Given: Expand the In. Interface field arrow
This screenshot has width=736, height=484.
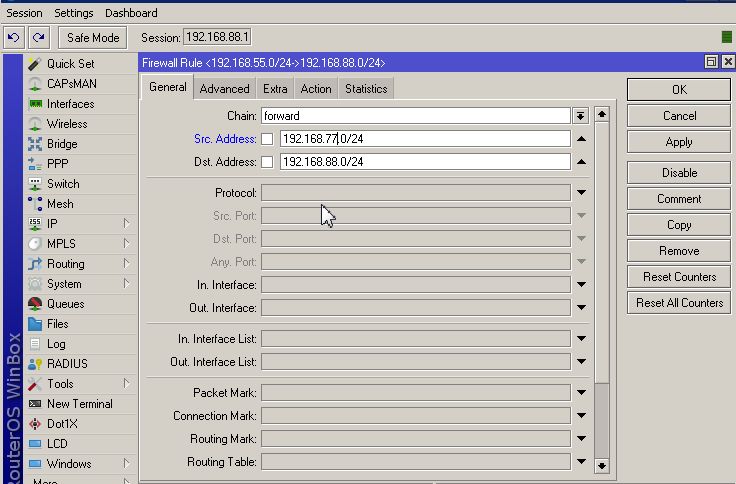Looking at the screenshot, I should point(581,285).
